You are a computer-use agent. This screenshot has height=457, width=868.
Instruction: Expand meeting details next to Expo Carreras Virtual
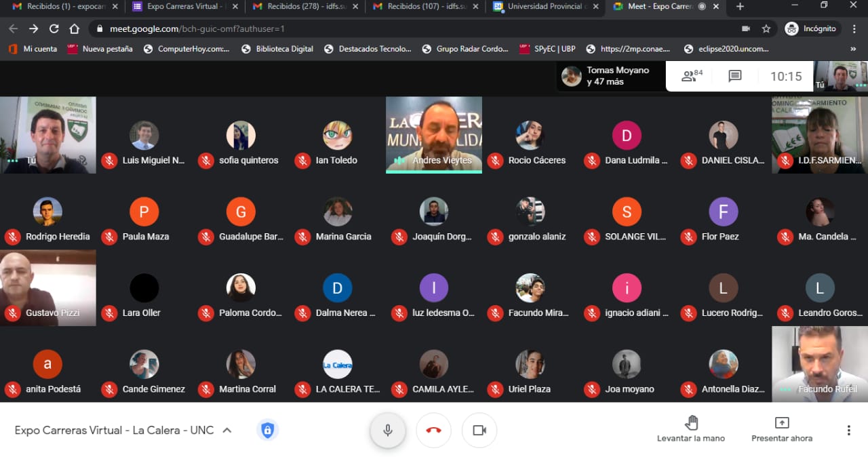tap(226, 431)
